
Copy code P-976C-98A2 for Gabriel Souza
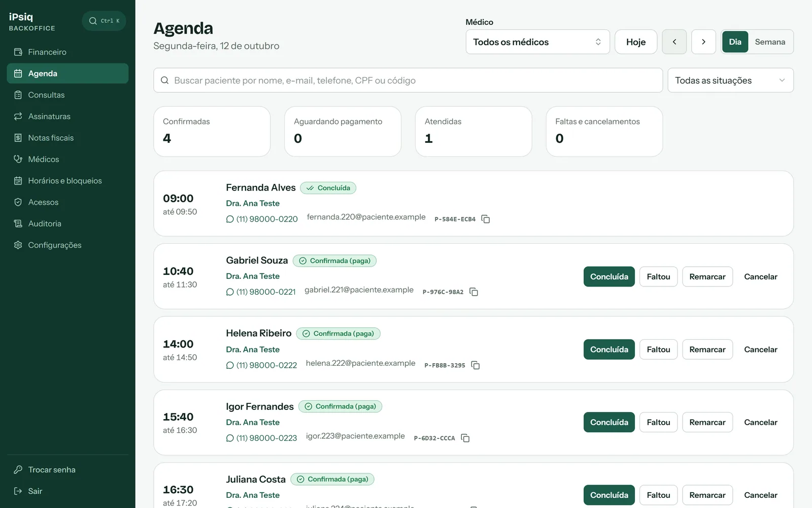(473, 292)
